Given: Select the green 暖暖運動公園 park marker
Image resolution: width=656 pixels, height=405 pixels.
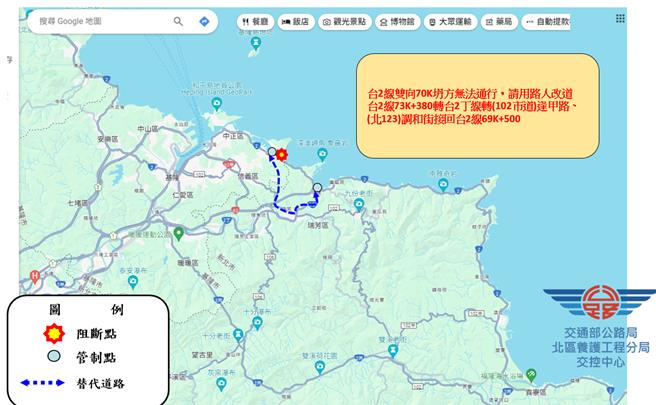Looking at the screenshot, I should coord(179,233).
